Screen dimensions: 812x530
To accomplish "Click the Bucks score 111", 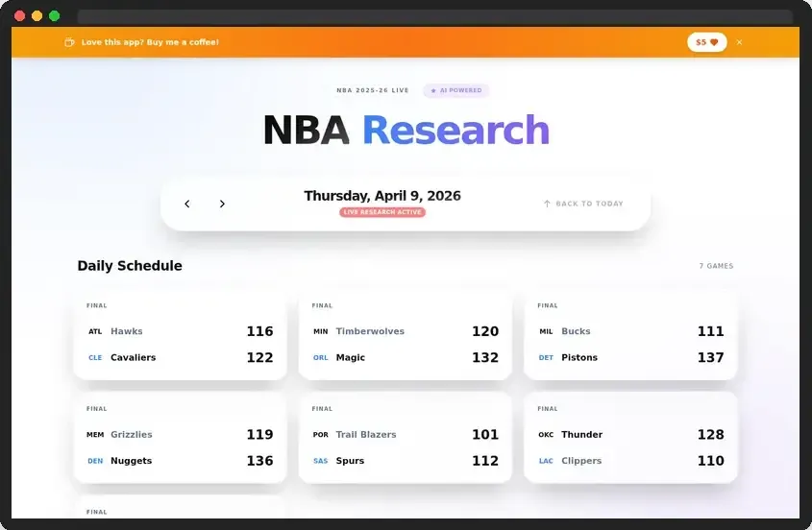I will [x=710, y=331].
